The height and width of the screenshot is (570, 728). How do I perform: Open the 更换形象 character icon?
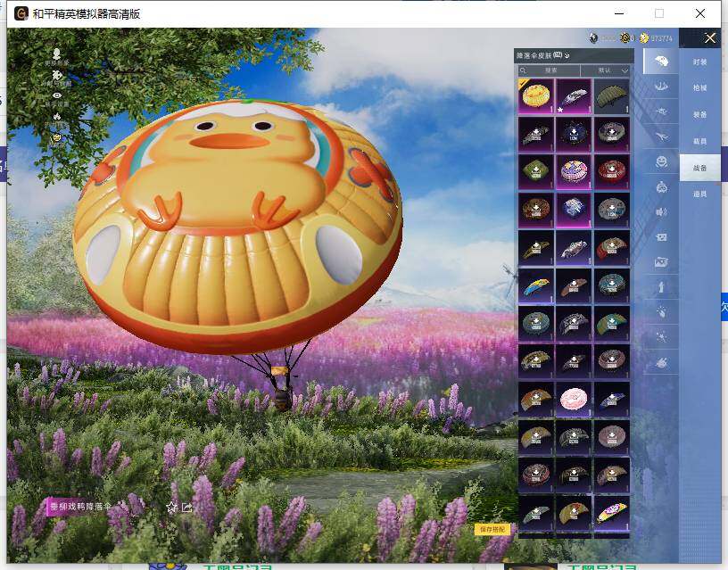(57, 55)
